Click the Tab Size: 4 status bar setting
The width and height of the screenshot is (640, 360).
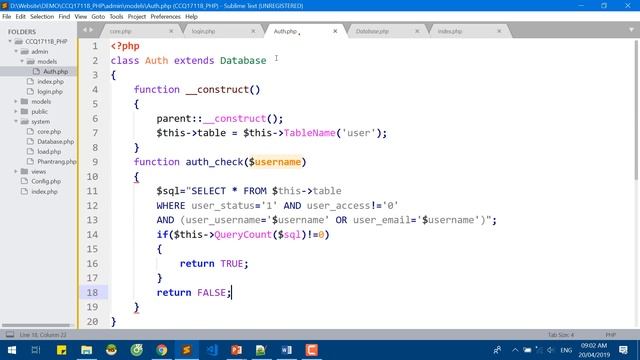coord(561,335)
